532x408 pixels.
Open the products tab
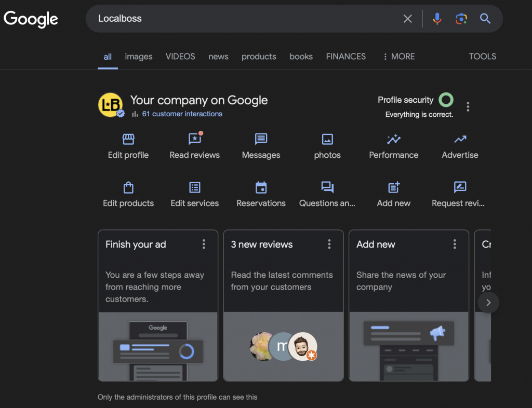tap(259, 57)
